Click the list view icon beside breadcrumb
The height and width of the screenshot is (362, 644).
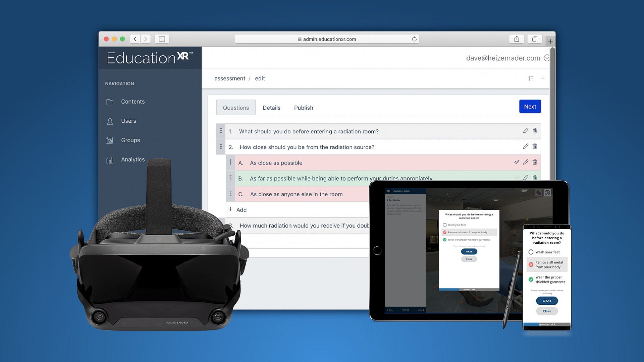click(x=531, y=78)
